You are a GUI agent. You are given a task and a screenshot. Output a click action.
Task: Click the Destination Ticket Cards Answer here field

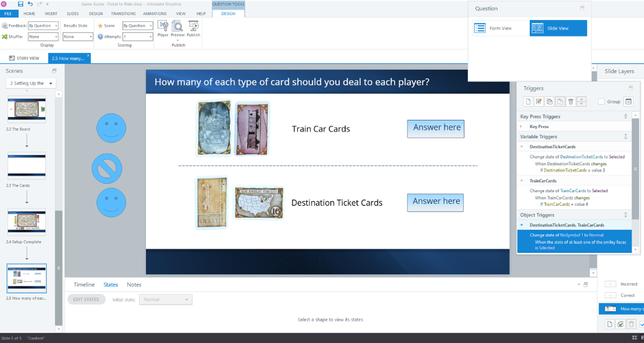[436, 202]
